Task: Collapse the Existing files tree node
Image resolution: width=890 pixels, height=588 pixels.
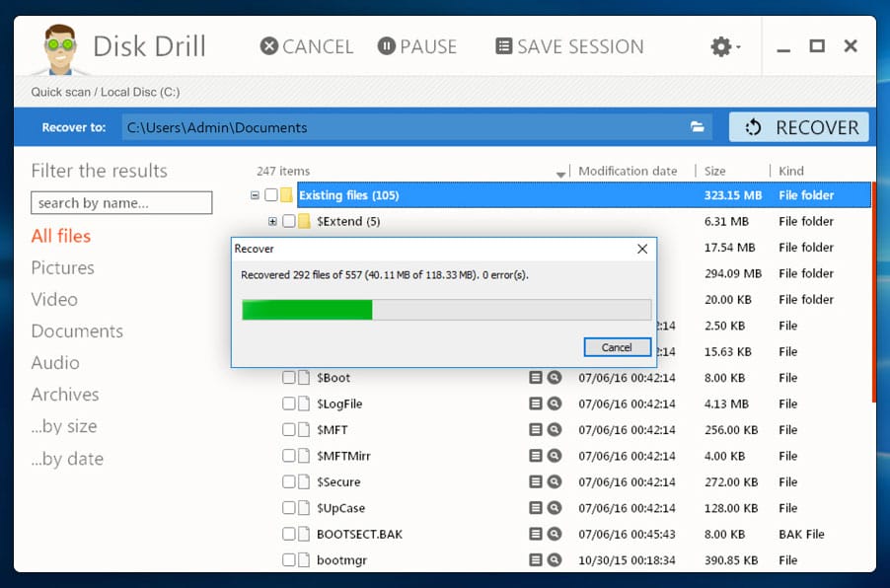Action: tap(255, 195)
